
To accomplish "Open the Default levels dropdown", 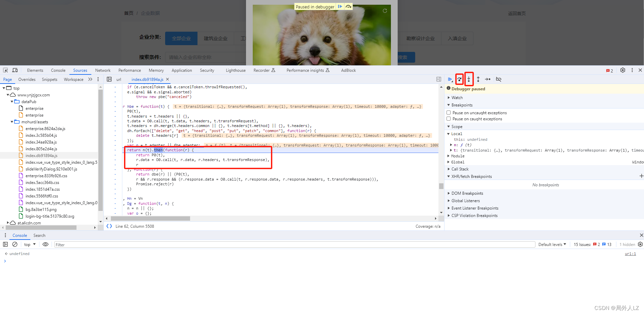I will pyautogui.click(x=552, y=244).
